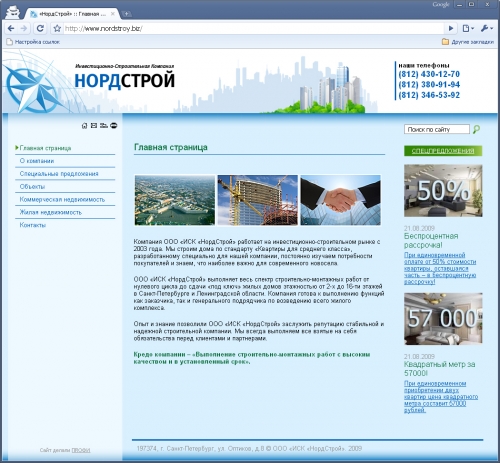Reload the page with the refresh icon
This screenshot has width=500, height=463.
click(40, 29)
